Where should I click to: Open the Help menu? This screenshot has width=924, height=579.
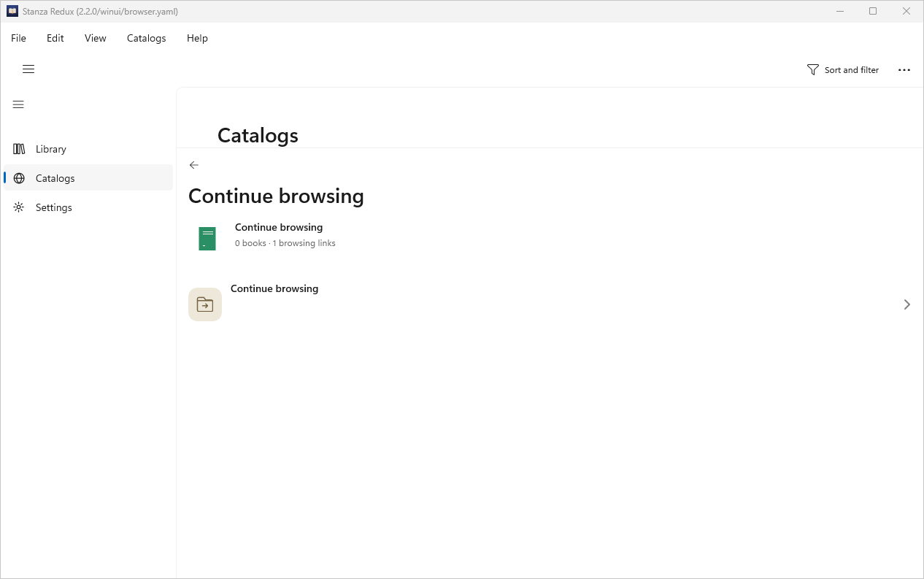[x=197, y=38]
